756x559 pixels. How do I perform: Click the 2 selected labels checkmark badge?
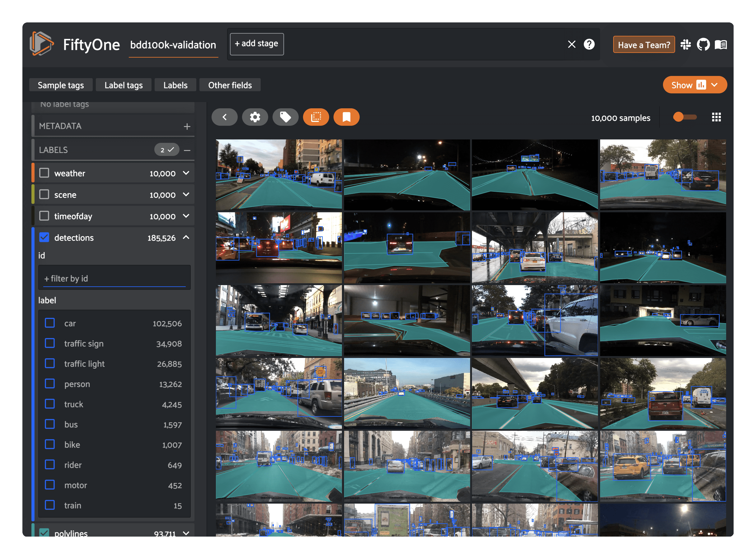[167, 150]
